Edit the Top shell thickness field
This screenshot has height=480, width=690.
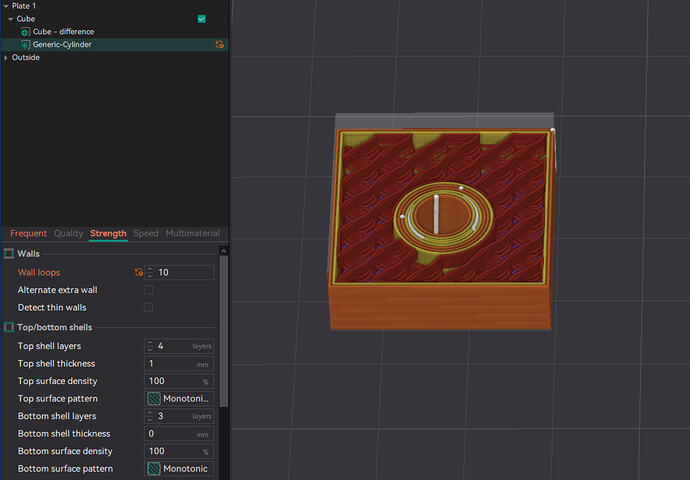179,363
